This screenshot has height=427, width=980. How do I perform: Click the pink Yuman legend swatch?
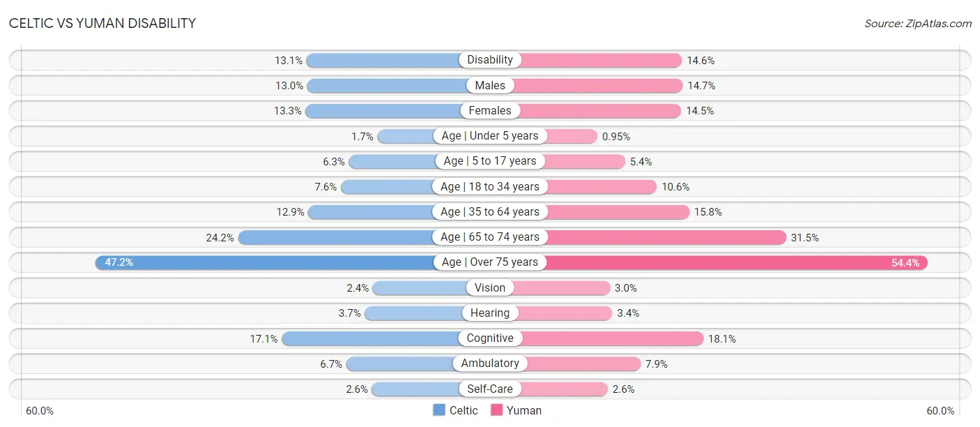click(496, 410)
